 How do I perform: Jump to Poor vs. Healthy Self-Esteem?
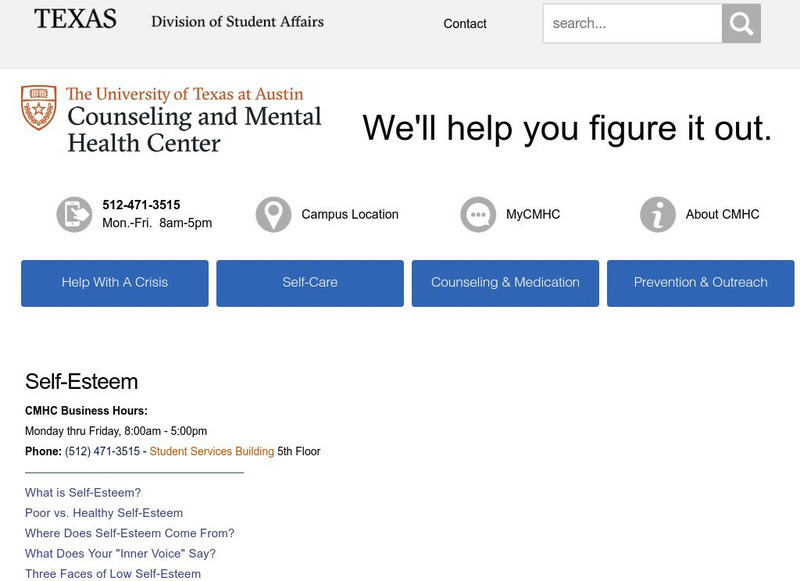pos(104,513)
